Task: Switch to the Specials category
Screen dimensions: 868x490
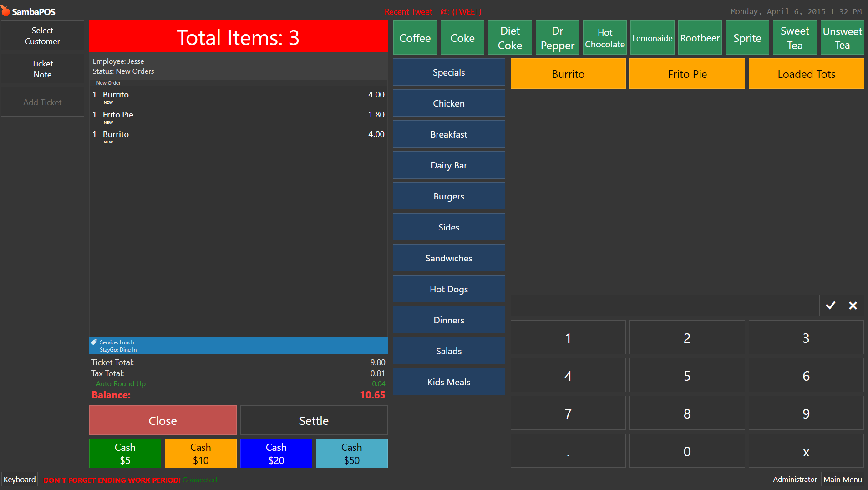Action: click(x=448, y=72)
